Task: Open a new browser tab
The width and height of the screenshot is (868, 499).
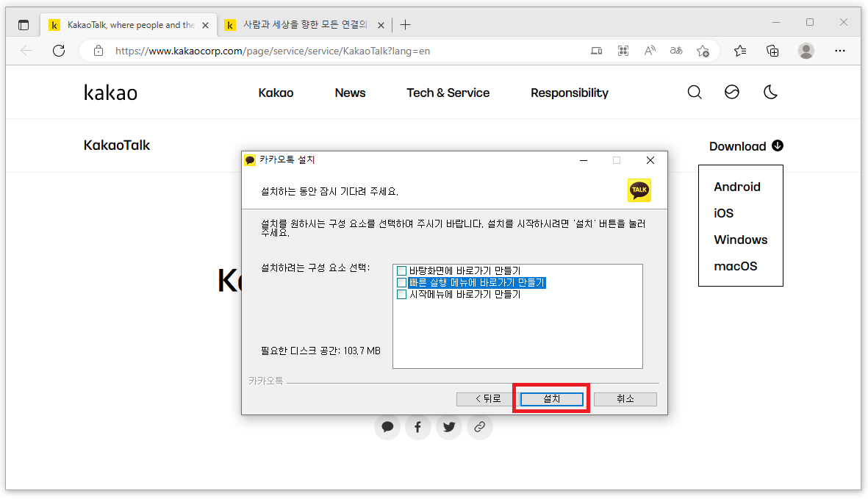Action: click(405, 25)
